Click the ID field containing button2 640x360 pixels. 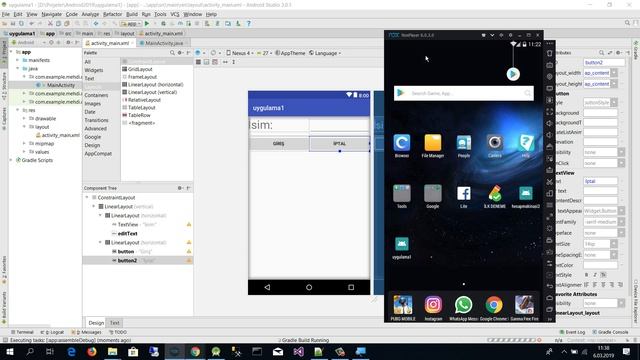point(604,63)
